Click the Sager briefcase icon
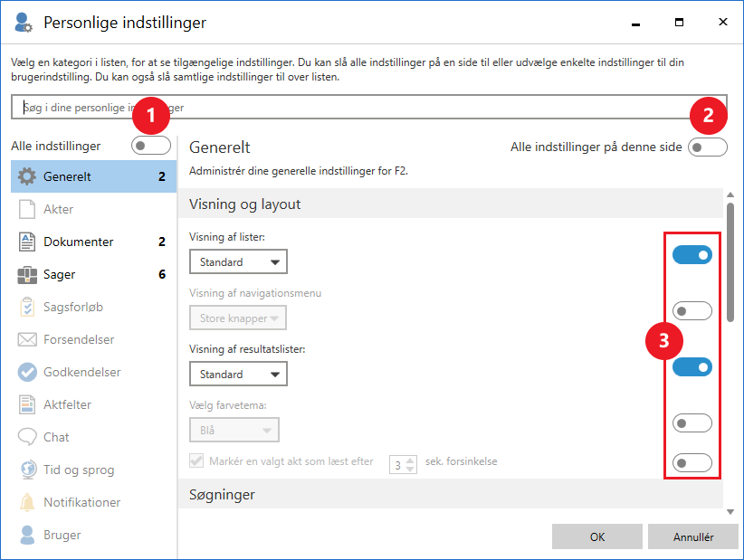Viewport: 744px width, 560px height. pos(27,274)
